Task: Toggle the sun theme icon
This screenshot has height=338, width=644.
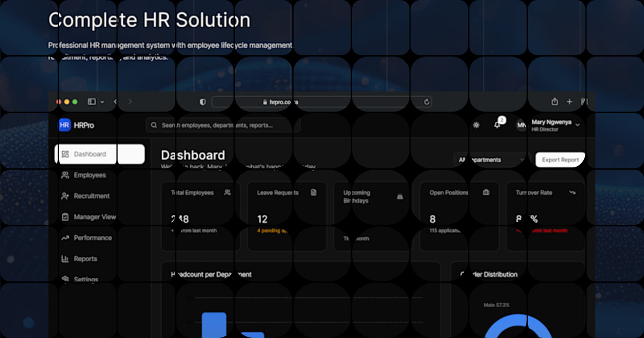Action: [476, 125]
